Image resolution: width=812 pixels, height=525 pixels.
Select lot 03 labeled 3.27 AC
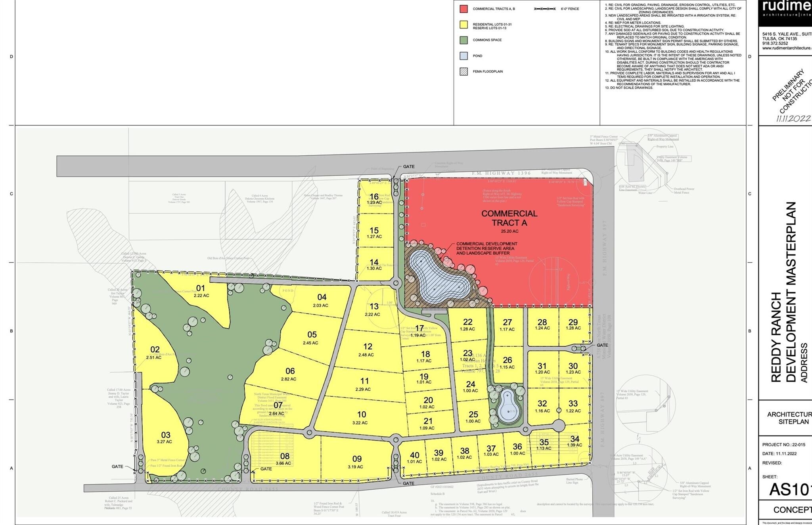pyautogui.click(x=165, y=437)
